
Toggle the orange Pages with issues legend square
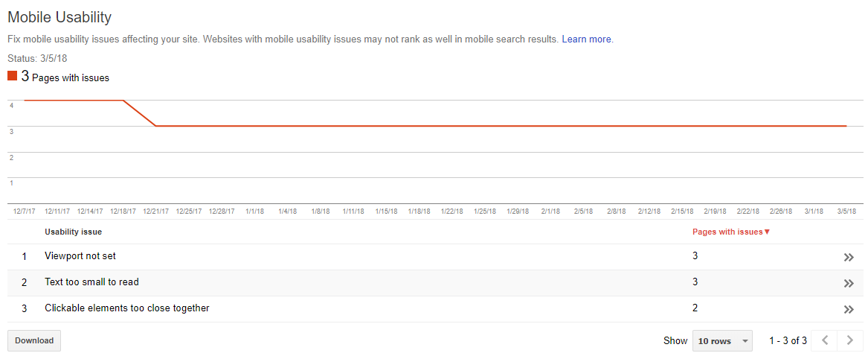pos(12,76)
